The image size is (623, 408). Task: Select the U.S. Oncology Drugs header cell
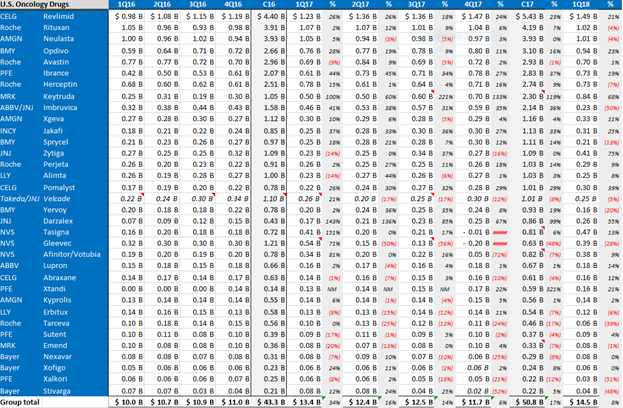[x=40, y=5]
